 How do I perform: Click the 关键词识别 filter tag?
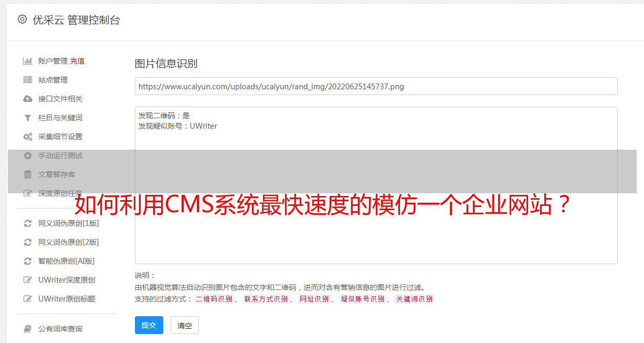tap(415, 299)
